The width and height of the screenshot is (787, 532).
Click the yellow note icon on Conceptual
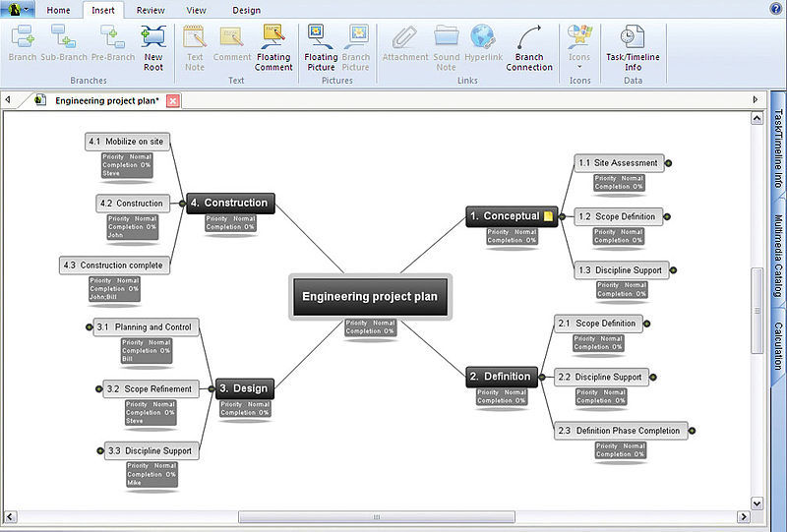(549, 216)
